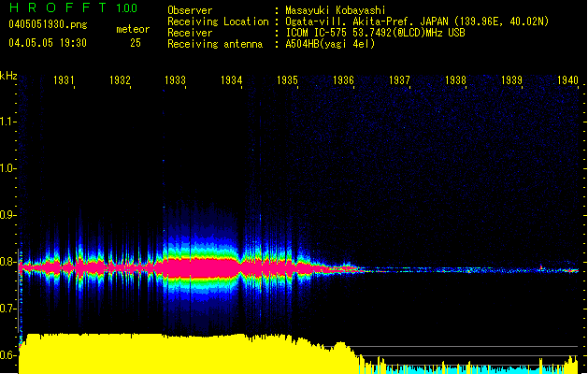Click the 1940 time marker
The width and height of the screenshot is (588, 374).
(x=567, y=79)
